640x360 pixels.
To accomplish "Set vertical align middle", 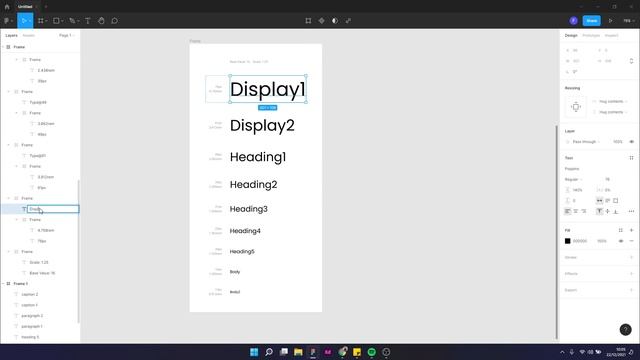I will 607,211.
